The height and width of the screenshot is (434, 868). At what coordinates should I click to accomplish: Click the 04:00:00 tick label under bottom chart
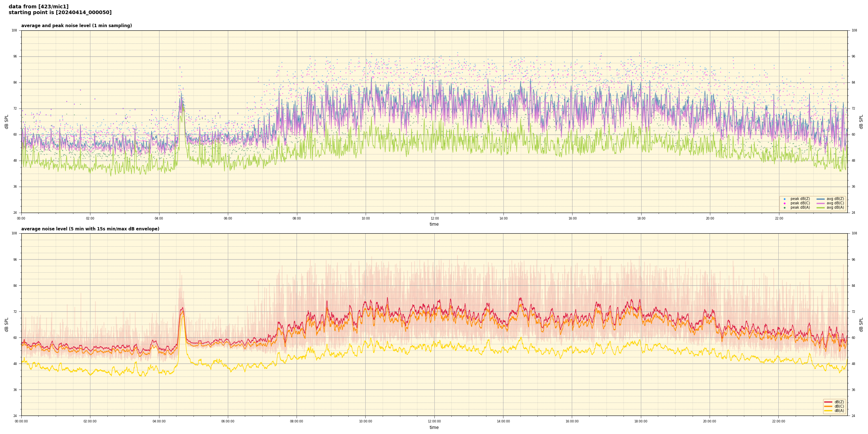[159, 421]
